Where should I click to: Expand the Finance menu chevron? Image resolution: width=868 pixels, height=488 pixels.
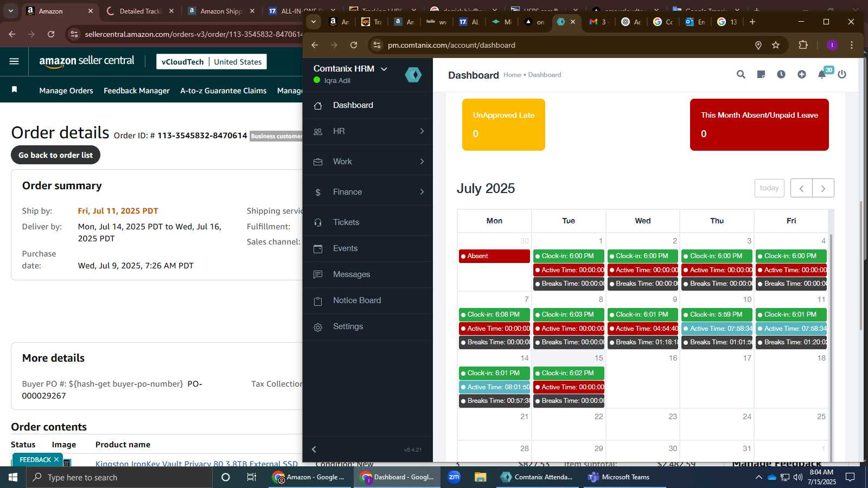(422, 192)
